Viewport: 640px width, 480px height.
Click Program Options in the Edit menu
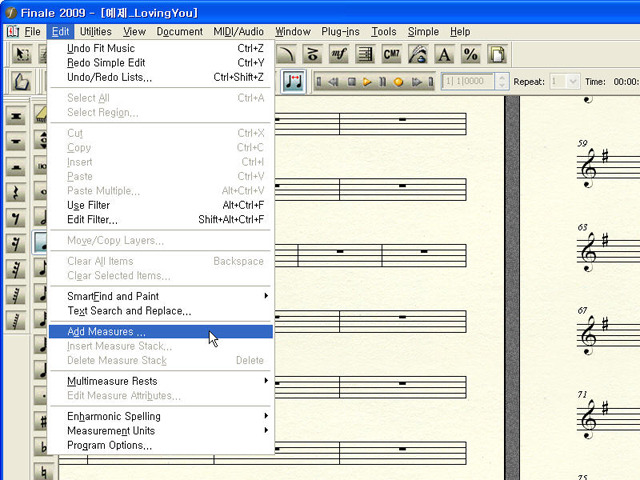109,445
